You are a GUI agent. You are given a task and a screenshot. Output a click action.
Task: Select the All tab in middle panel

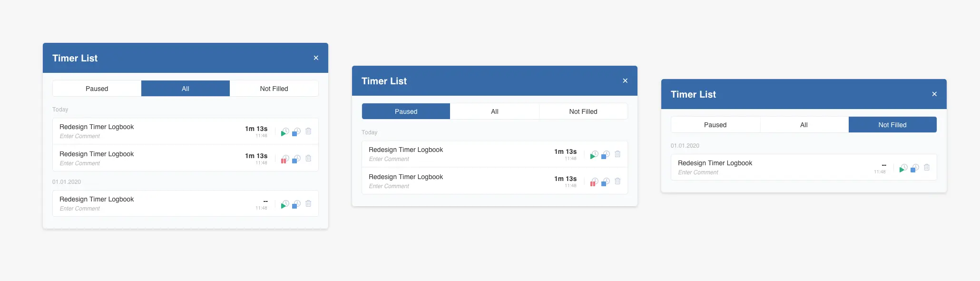point(494,111)
